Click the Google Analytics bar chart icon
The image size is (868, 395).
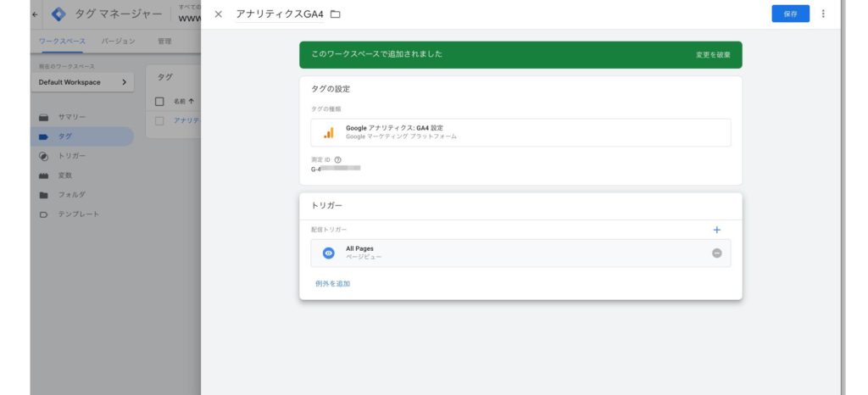329,133
